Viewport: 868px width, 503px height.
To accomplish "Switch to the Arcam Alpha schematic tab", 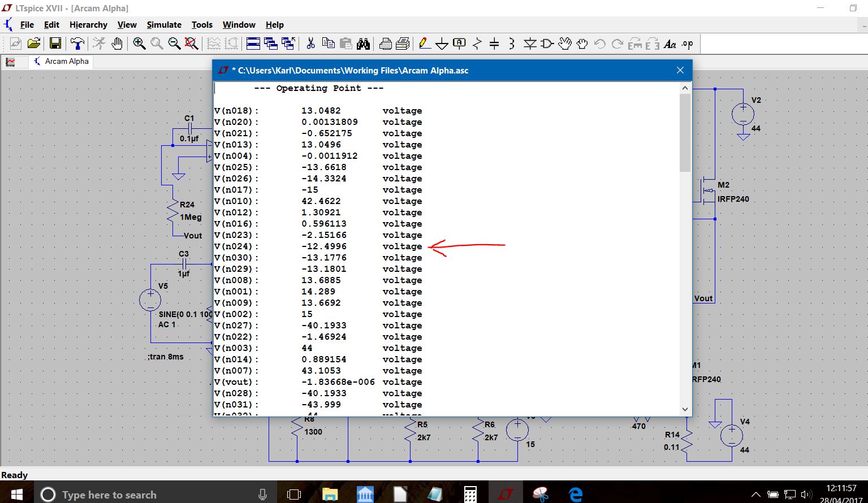I will (61, 62).
